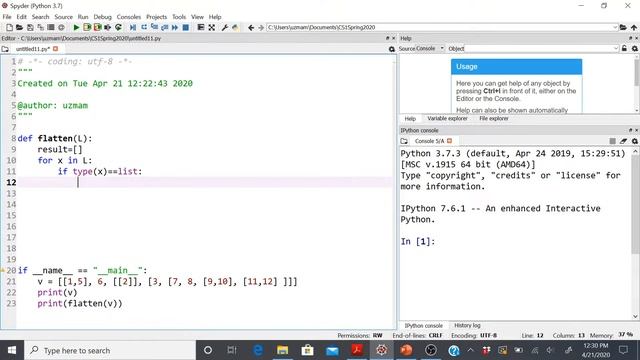
Task: Open the Run menu
Action: coord(83,17)
